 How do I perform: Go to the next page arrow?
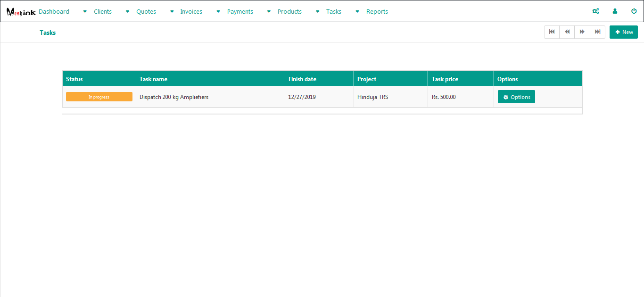point(582,32)
